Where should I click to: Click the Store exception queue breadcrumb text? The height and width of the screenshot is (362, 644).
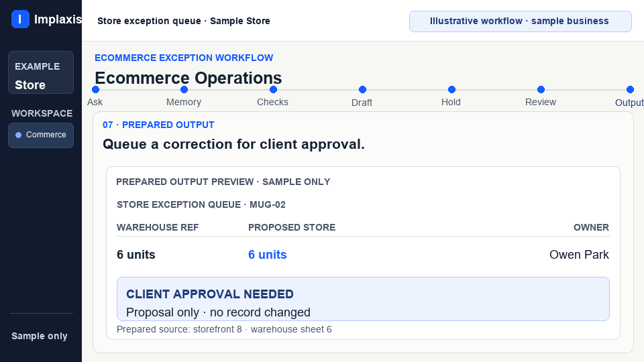(x=184, y=21)
